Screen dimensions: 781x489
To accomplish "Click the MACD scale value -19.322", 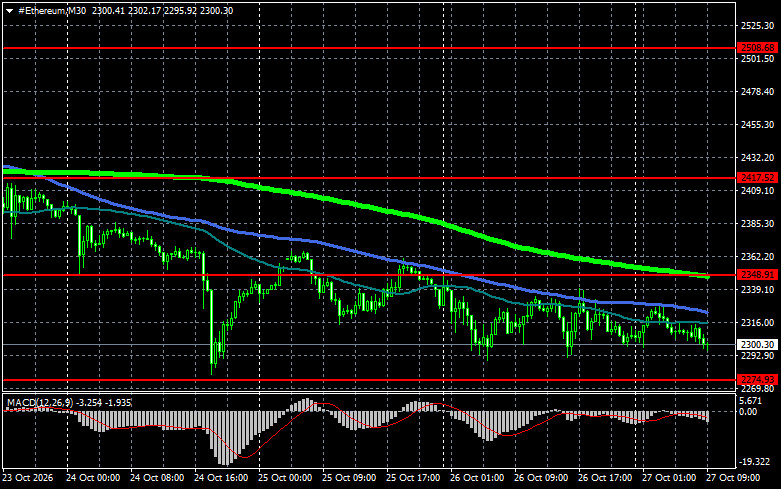I will (757, 462).
